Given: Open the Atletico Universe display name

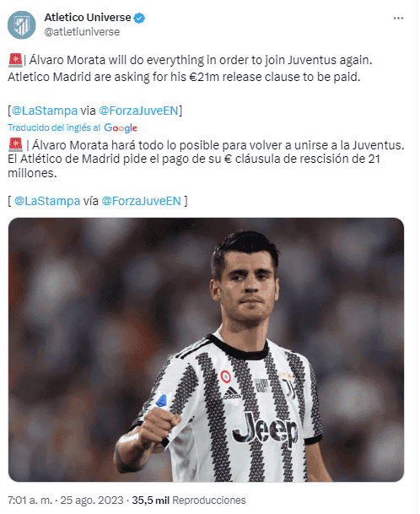Looking at the screenshot, I should [88, 18].
